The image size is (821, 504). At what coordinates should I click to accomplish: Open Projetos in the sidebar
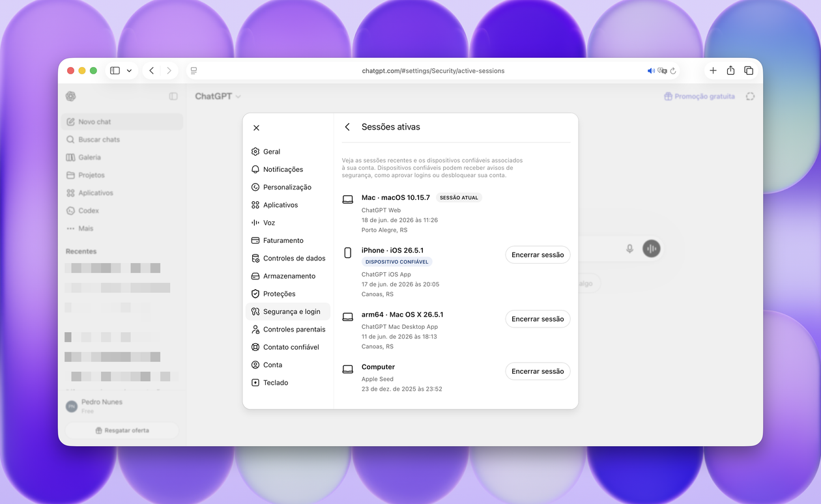click(122, 175)
